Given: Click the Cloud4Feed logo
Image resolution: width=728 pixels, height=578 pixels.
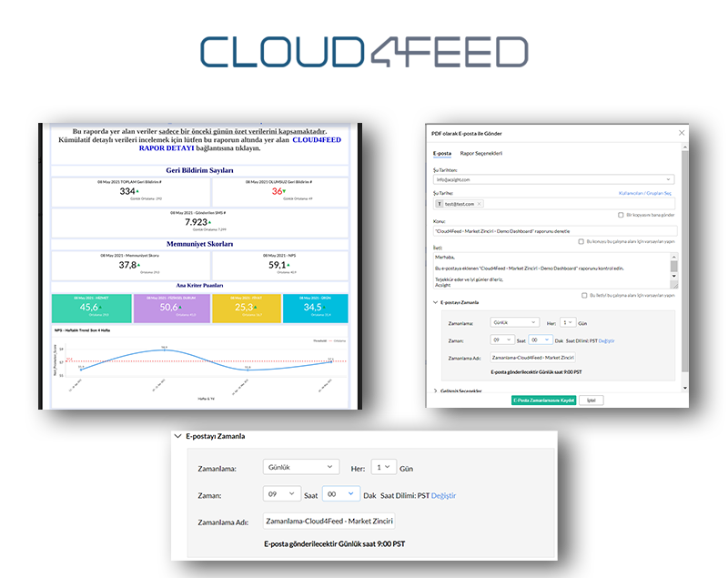Looking at the screenshot, I should click(364, 52).
